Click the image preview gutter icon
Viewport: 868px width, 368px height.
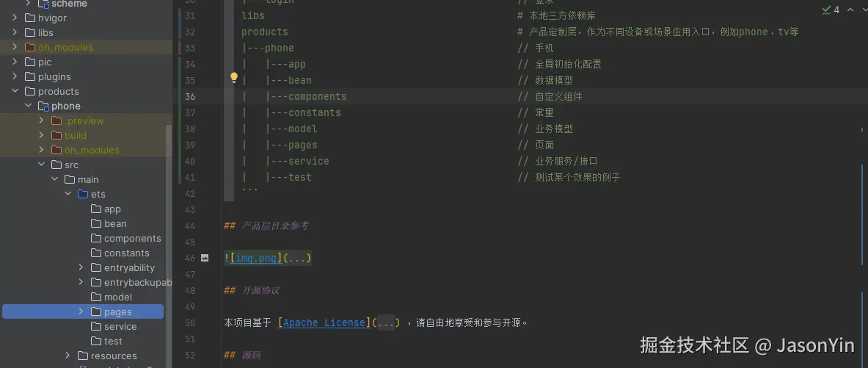tap(205, 258)
